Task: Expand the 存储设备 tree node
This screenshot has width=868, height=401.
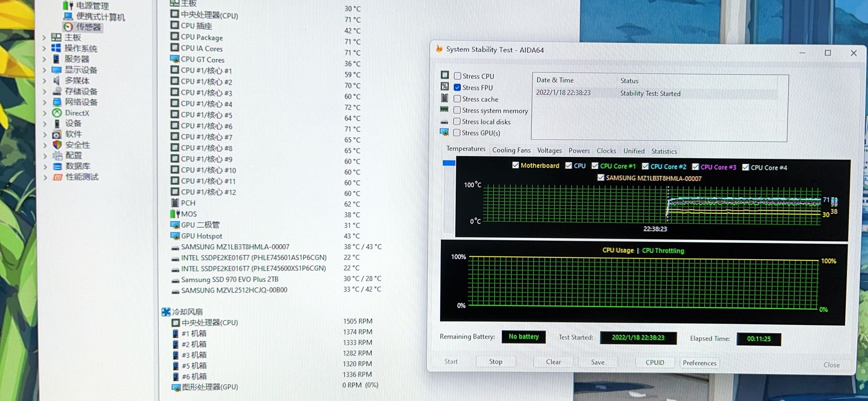Action: click(45, 92)
